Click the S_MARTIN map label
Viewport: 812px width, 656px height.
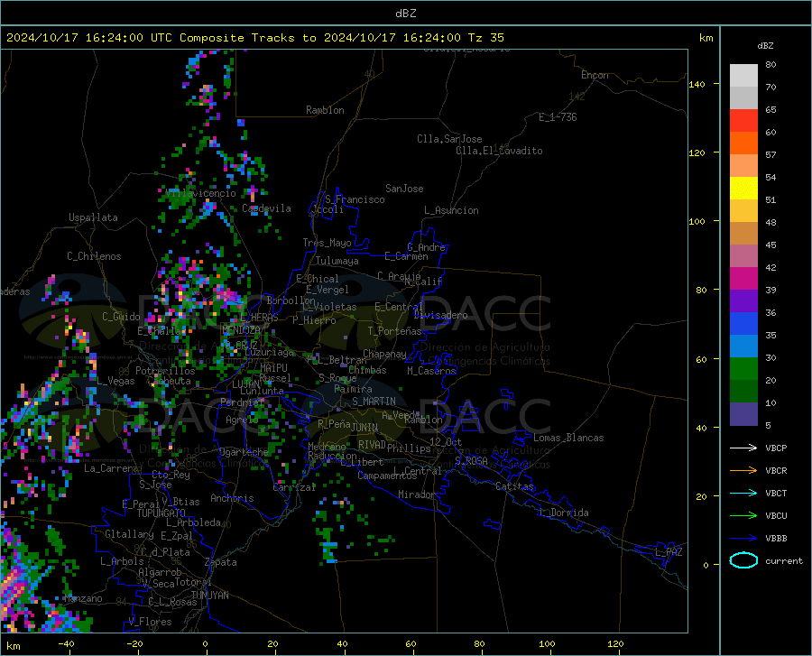click(x=374, y=402)
